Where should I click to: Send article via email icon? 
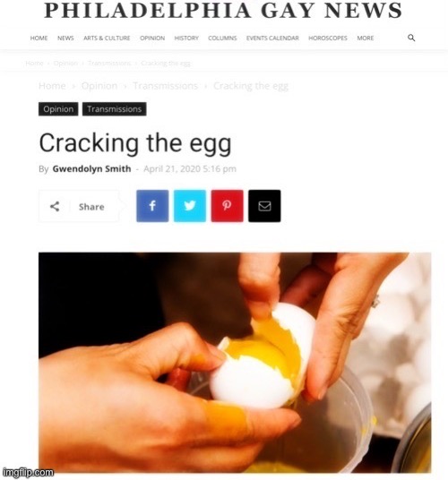[x=264, y=206]
